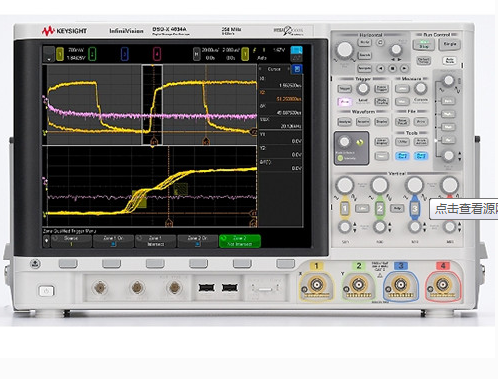
Task: Select the green Zone 2 Not Intersect softkey
Action: tap(240, 241)
